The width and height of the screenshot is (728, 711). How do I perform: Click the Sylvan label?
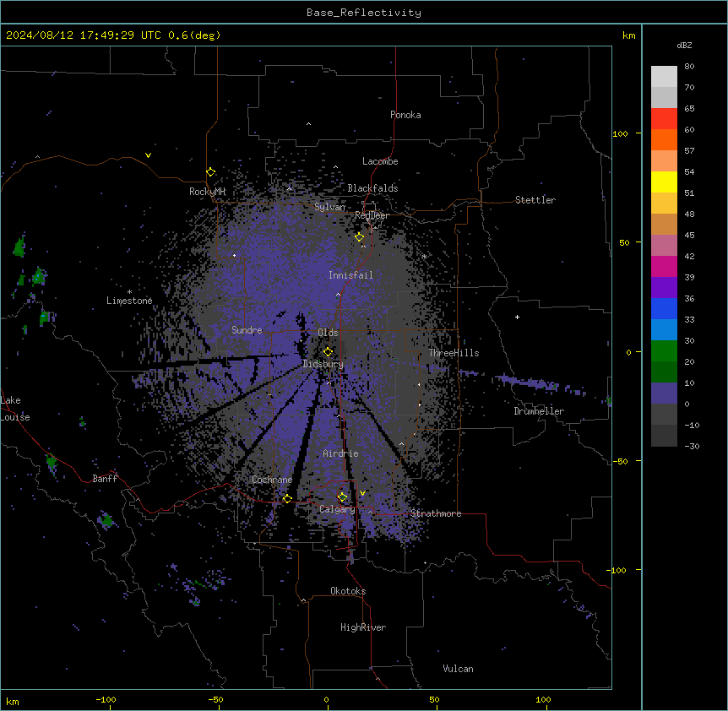pos(329,207)
